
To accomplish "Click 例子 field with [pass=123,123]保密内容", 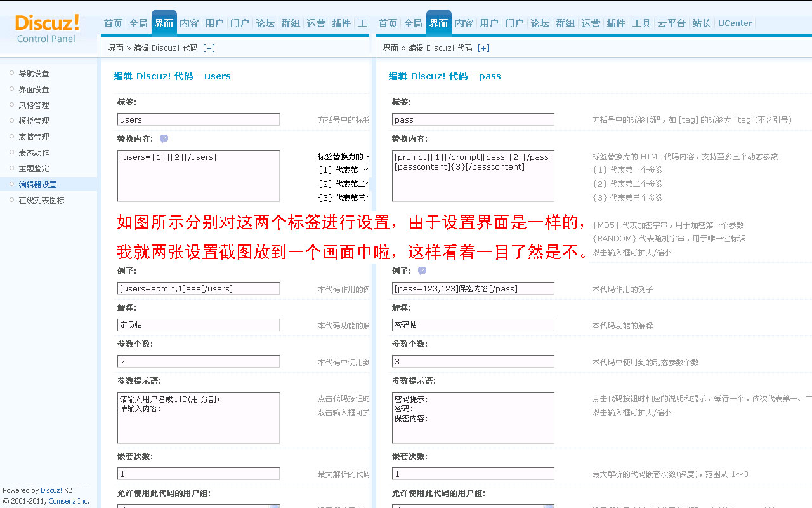I will point(473,288).
